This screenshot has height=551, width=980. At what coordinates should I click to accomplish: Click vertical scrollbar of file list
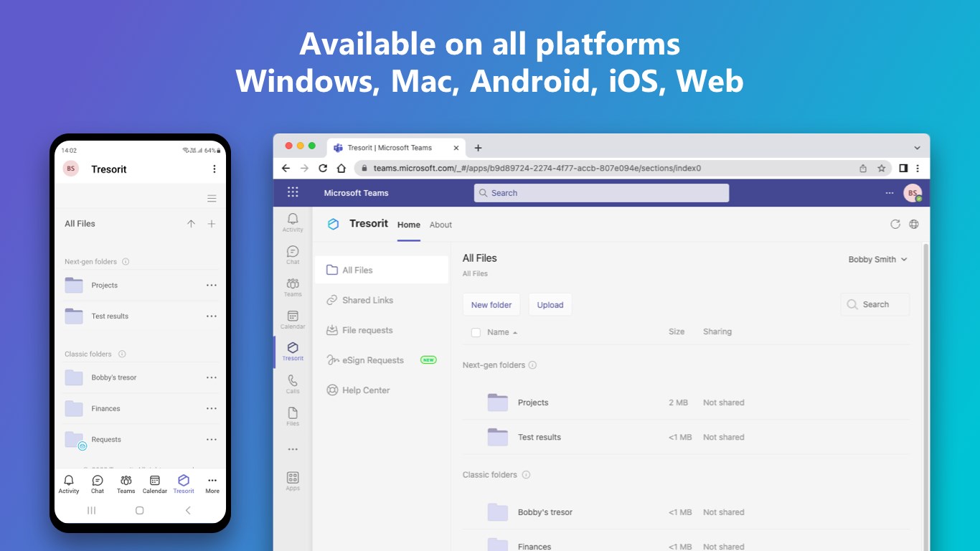[x=925, y=396]
